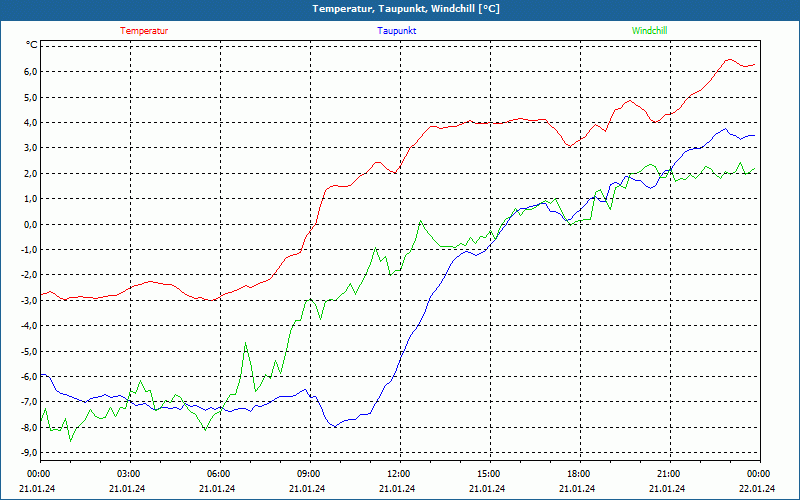Viewport: 800px width, 500px height.
Task: Click the 21:00 time axis label
Action: point(668,474)
